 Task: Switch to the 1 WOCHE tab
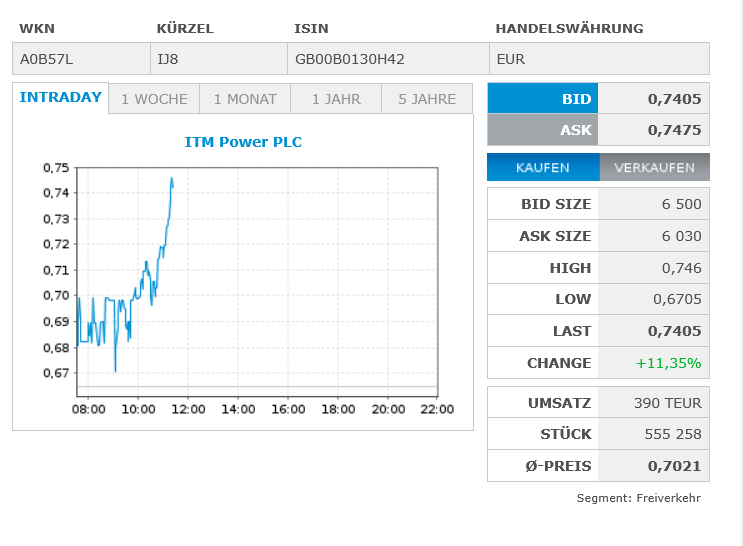tap(154, 99)
